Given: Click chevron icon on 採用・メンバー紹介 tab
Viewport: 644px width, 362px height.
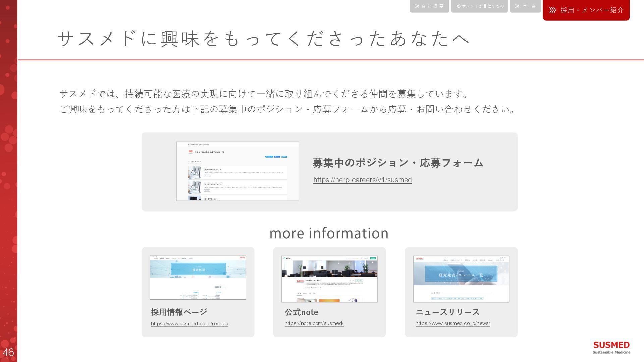Looking at the screenshot, I should point(552,10).
